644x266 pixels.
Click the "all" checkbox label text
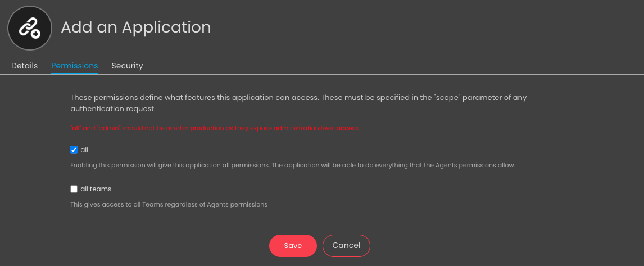point(84,150)
